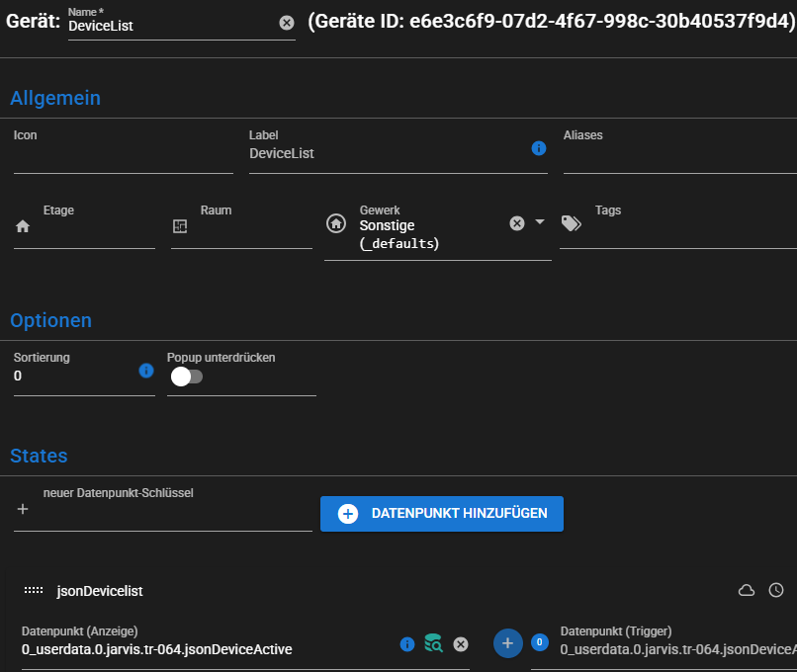The image size is (797, 672).
Task: Click the clock icon for jsonDevicelist
Action: point(776,590)
